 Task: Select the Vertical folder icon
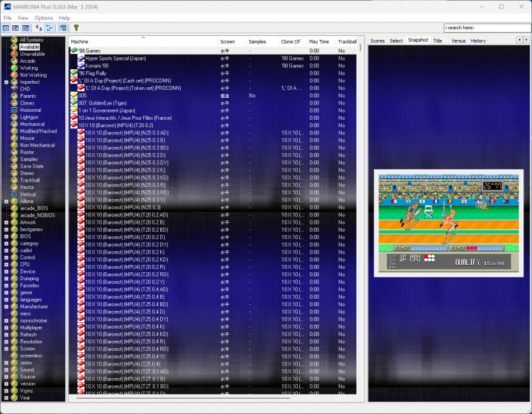(x=14, y=194)
